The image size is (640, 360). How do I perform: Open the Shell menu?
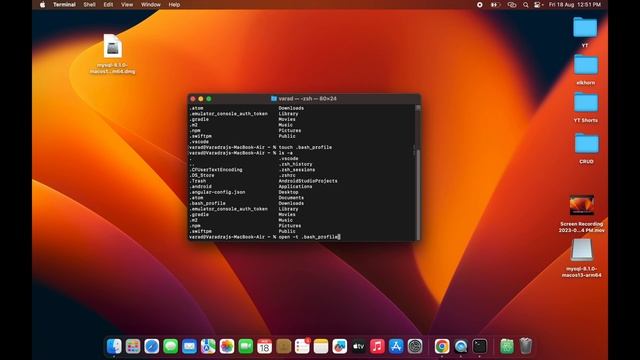(89, 5)
